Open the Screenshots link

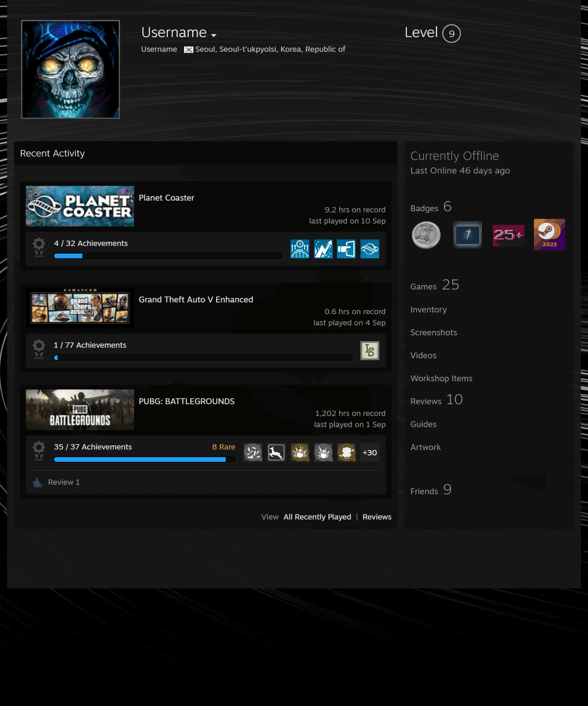point(434,332)
